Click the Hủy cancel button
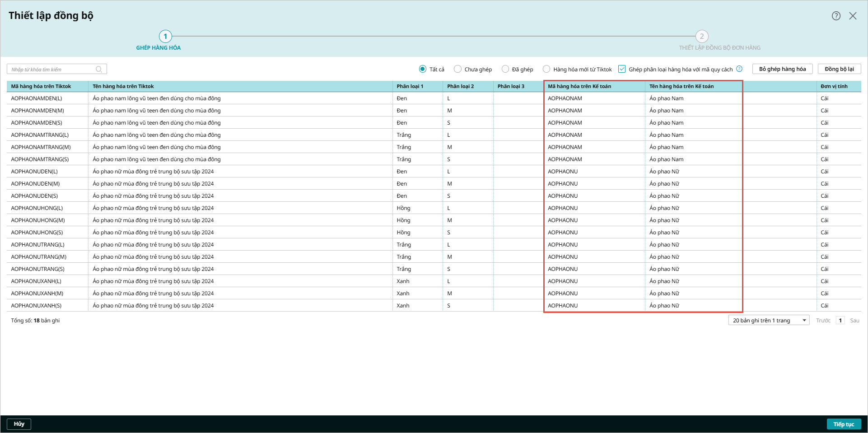 pos(19,424)
